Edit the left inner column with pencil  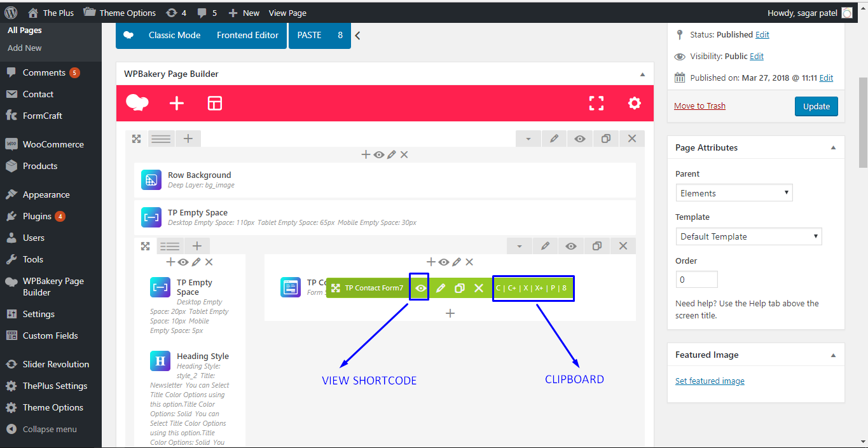pyautogui.click(x=196, y=262)
